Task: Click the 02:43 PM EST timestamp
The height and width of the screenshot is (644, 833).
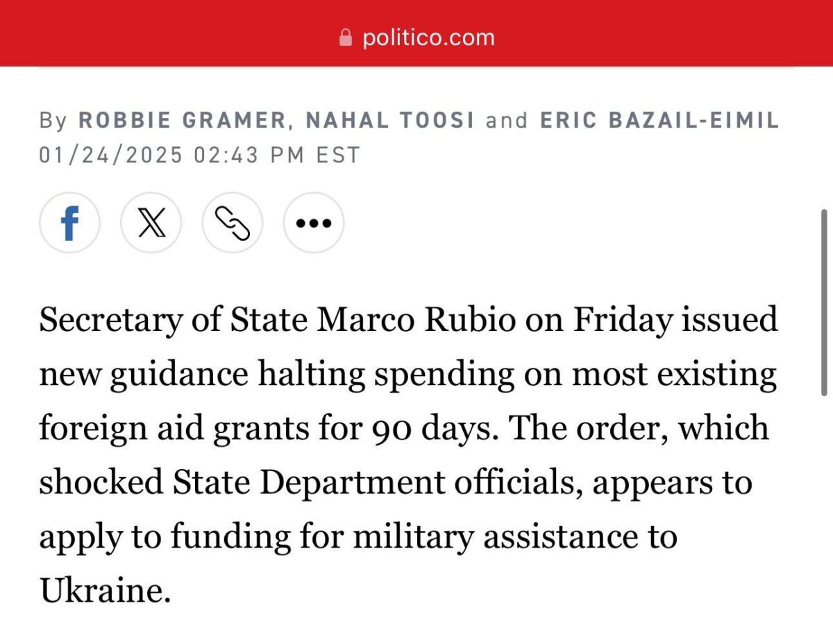Action: click(277, 154)
